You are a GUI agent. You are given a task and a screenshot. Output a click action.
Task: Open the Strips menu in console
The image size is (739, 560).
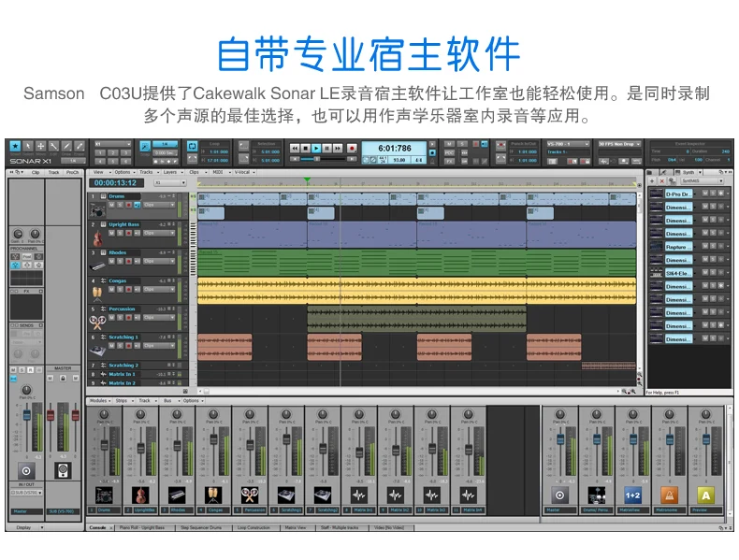pos(124,401)
